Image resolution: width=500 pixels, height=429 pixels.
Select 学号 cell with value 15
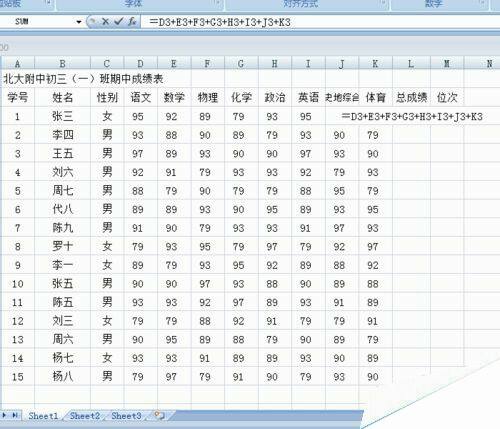coord(18,376)
